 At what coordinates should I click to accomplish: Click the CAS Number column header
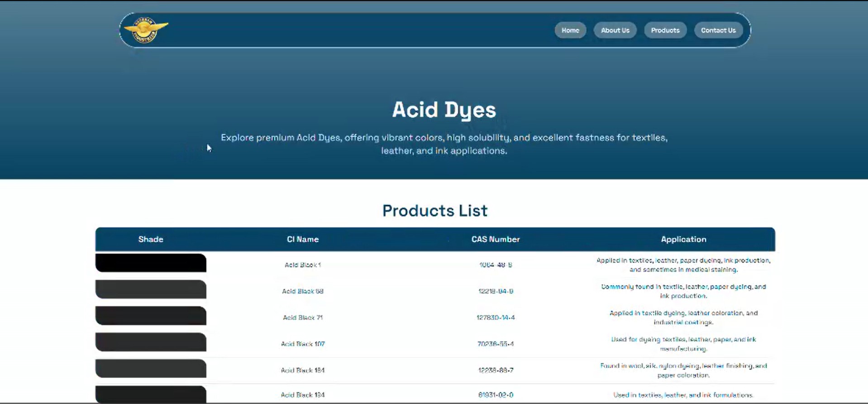pos(495,239)
